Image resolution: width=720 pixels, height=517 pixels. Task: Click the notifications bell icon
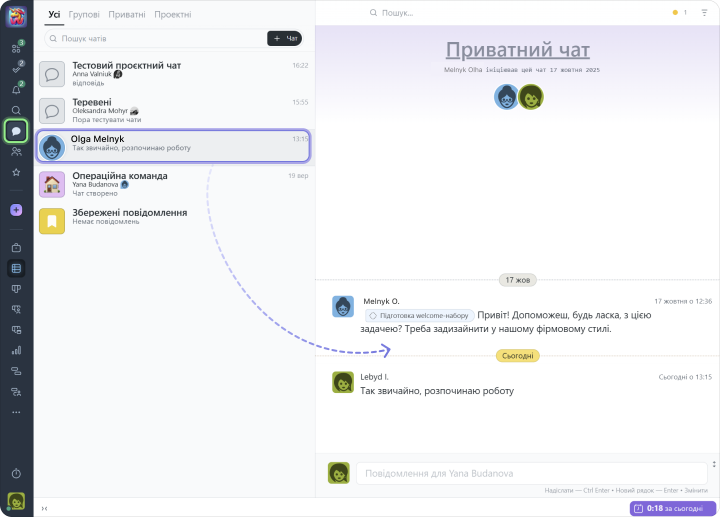tap(16, 90)
